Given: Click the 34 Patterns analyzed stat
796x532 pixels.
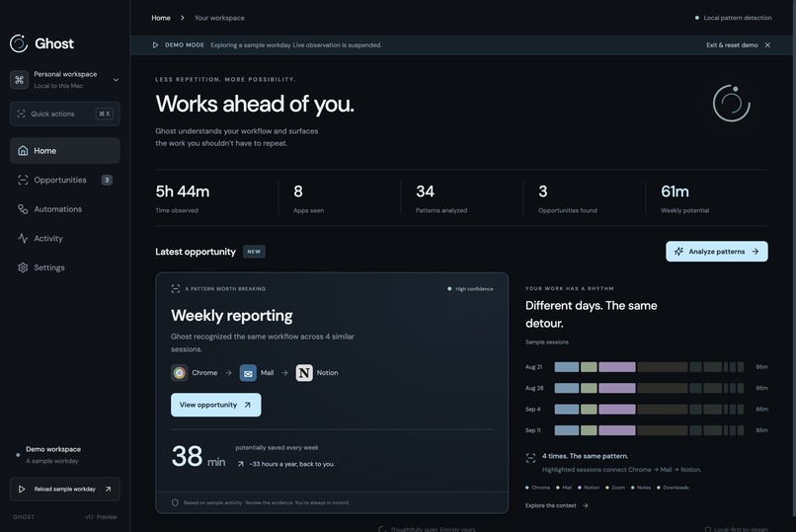Looking at the screenshot, I should [x=441, y=198].
